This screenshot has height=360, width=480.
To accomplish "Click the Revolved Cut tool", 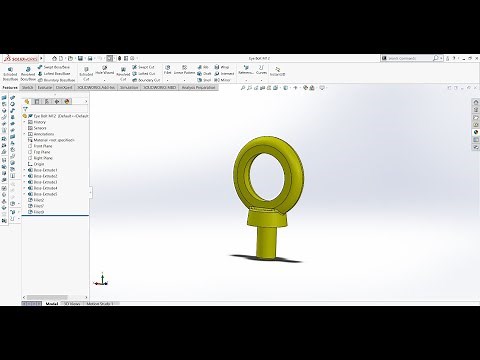I will point(123,74).
